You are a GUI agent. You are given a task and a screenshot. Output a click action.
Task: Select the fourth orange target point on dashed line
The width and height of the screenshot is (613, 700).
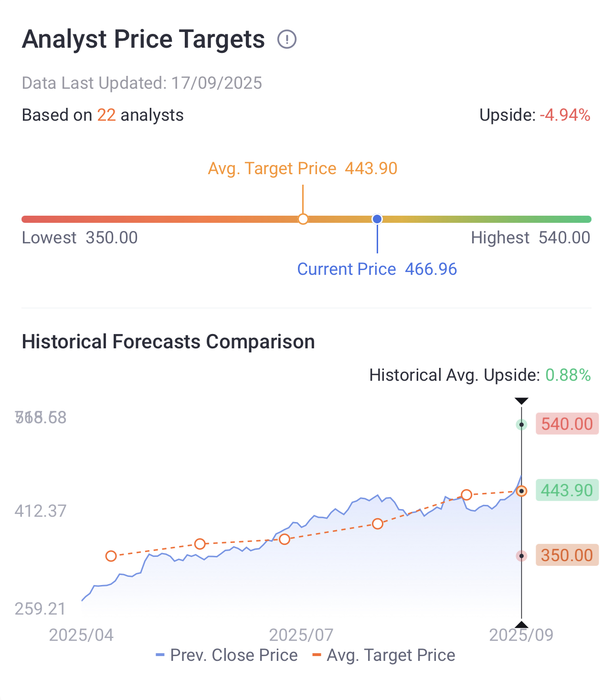pyautogui.click(x=378, y=524)
